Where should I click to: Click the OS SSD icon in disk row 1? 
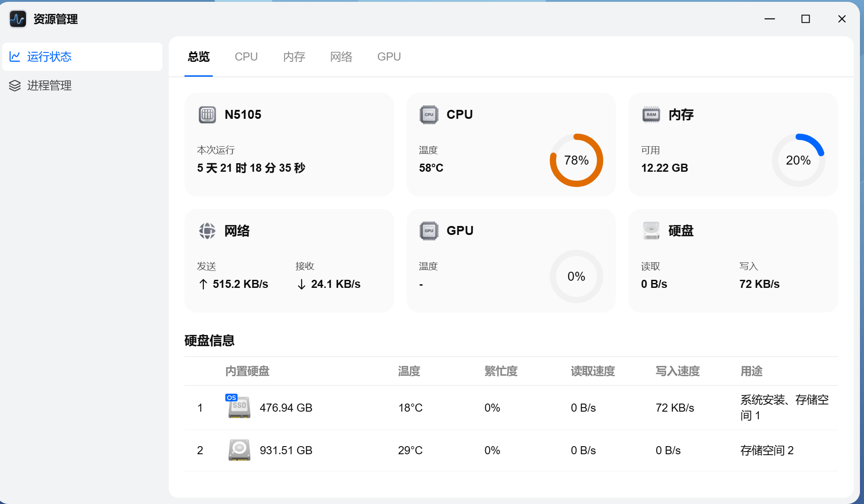click(x=238, y=406)
